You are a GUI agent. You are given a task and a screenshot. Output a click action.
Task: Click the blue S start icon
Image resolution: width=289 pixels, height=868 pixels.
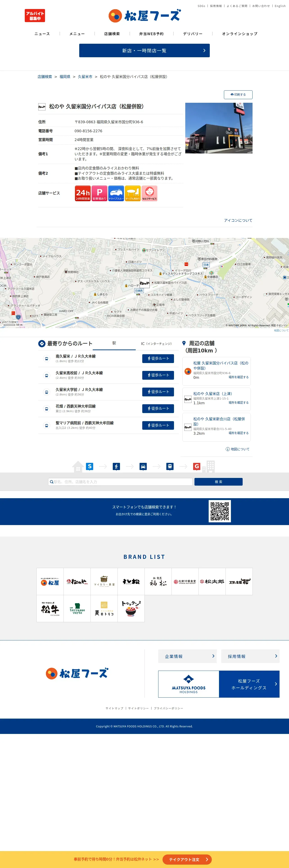(90, 466)
